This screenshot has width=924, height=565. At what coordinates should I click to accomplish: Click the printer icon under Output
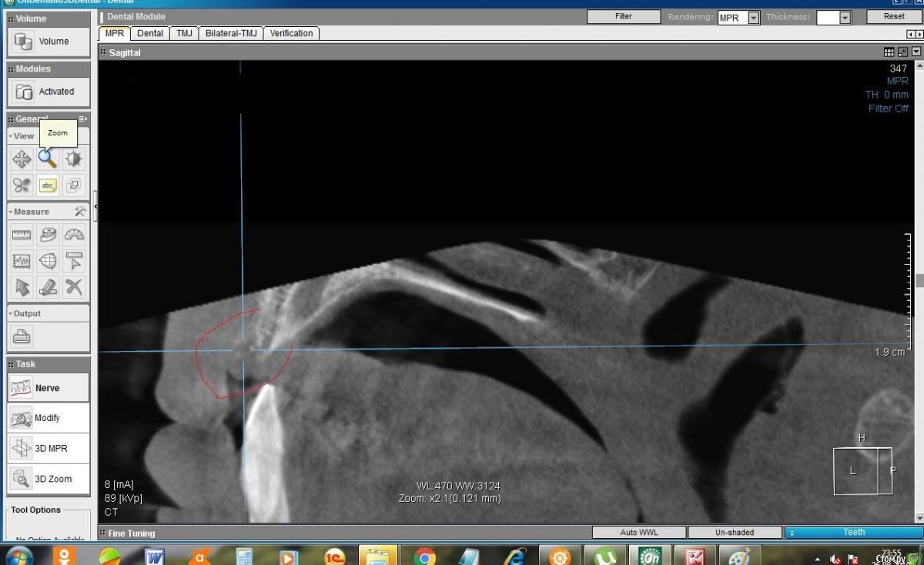point(22,336)
